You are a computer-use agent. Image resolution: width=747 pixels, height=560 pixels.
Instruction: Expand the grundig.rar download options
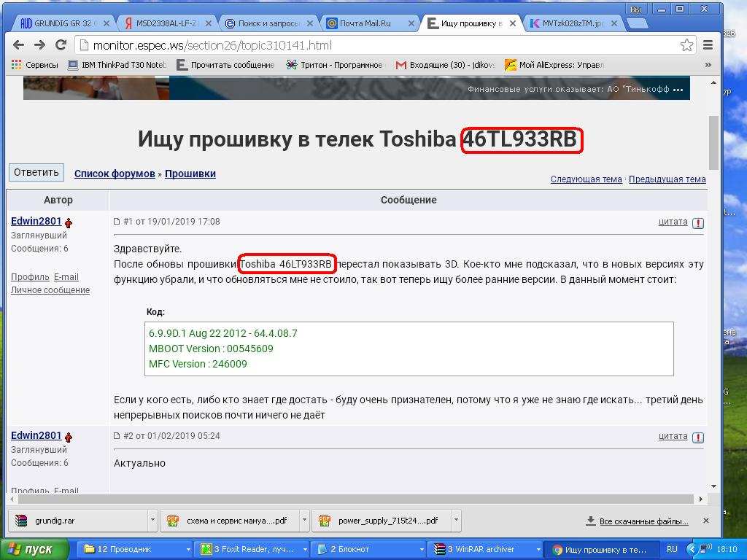tap(152, 521)
